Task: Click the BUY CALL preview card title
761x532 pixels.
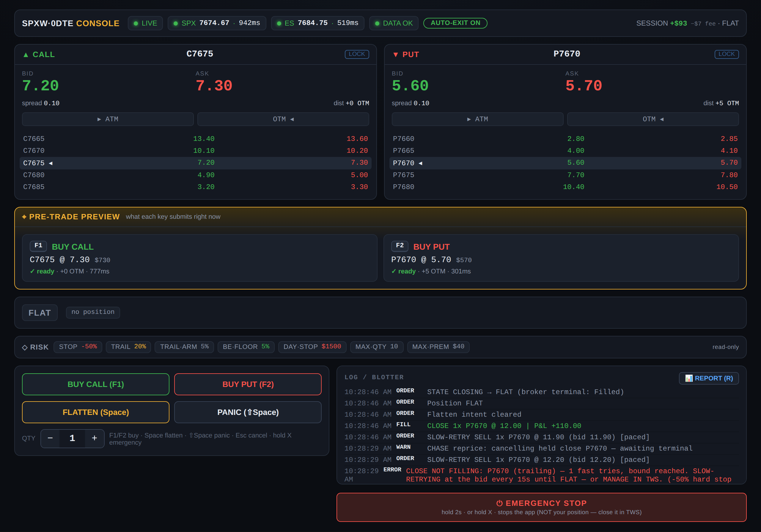Action: tap(73, 247)
